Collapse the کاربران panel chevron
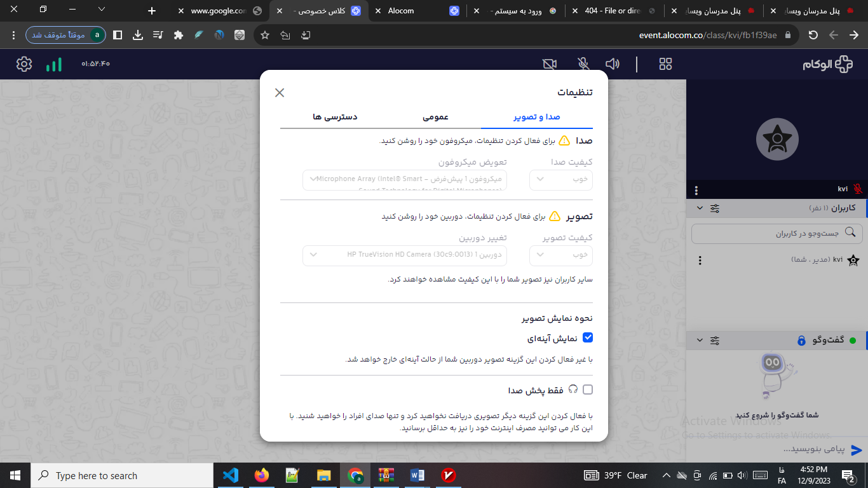868x488 pixels. (700, 208)
